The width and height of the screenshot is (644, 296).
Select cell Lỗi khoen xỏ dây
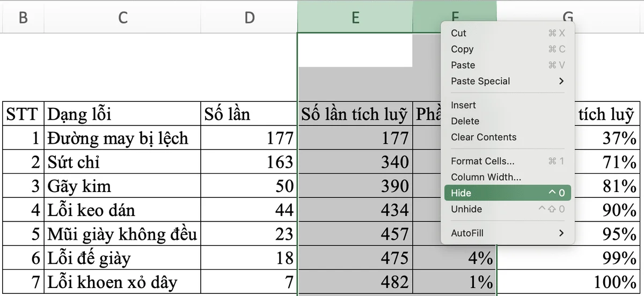point(122,282)
